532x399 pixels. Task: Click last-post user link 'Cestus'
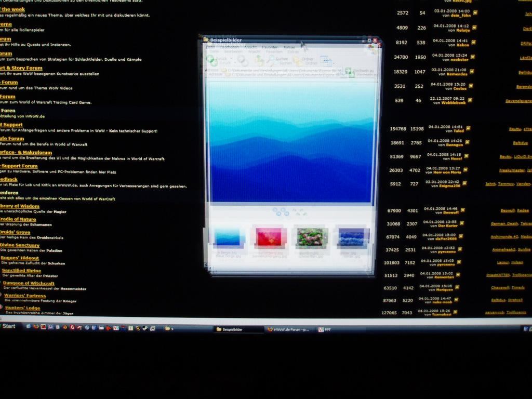(x=460, y=88)
